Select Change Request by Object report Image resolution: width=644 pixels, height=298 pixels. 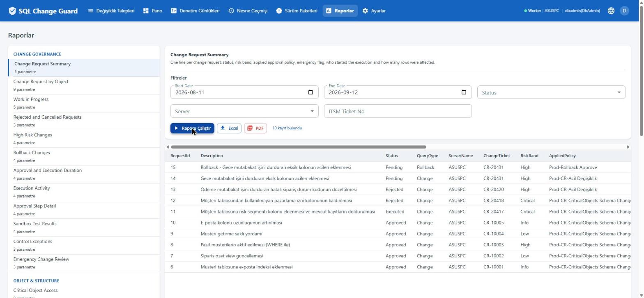pyautogui.click(x=84, y=85)
